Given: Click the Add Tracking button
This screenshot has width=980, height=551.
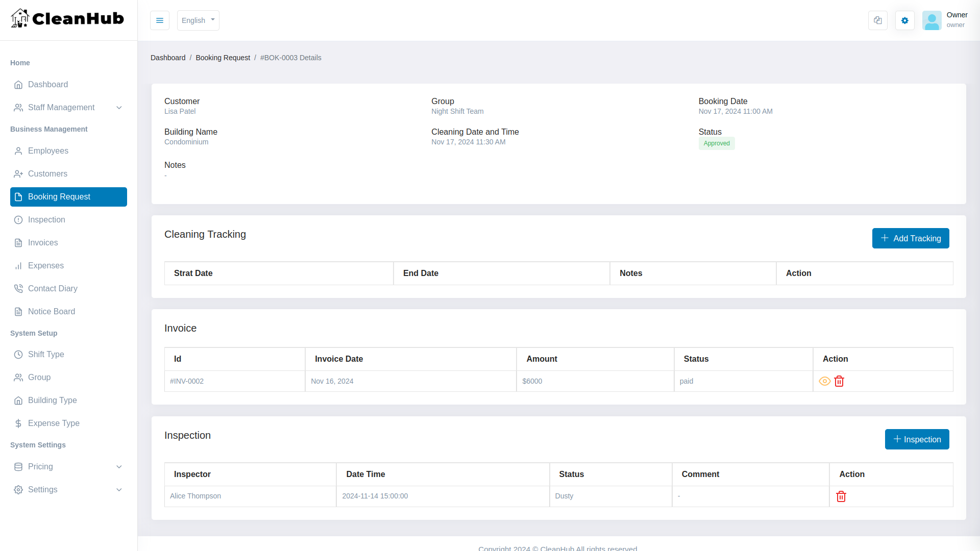Looking at the screenshot, I should coord(911,238).
